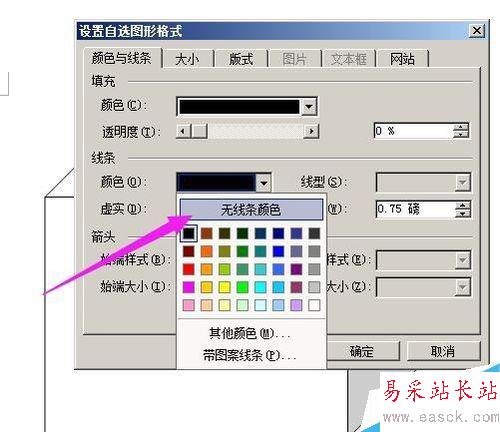Select the 文本框 tab
The width and height of the screenshot is (500, 432).
[349, 59]
